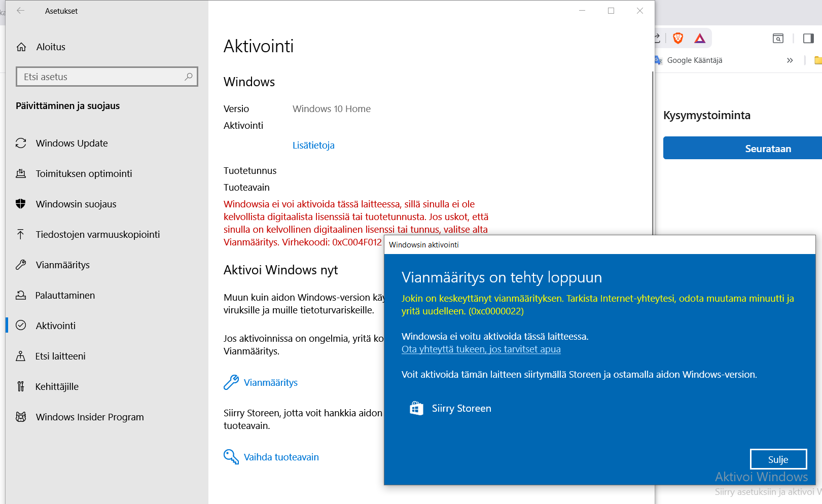The width and height of the screenshot is (822, 504).
Task: Click the Aktivoi Windows nyt heading
Action: coord(280,270)
